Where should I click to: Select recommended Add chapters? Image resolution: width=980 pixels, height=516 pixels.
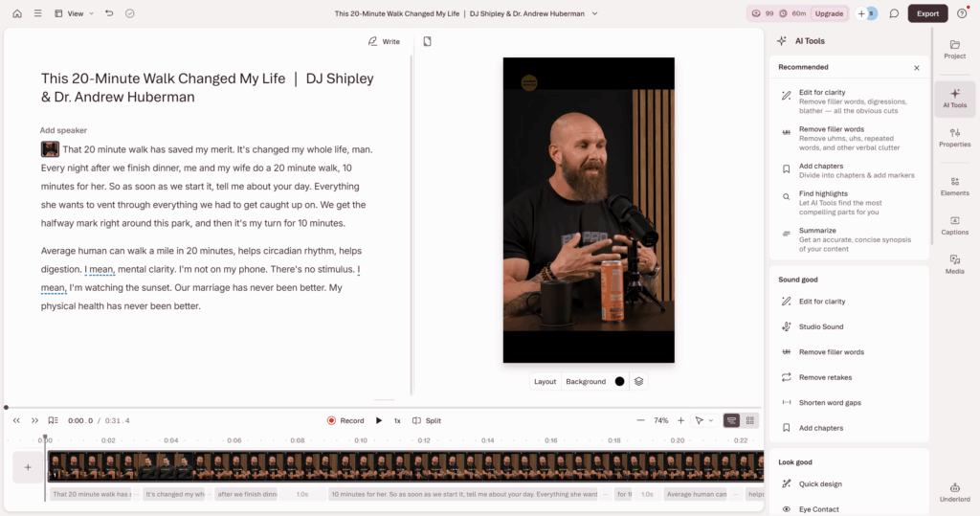[849, 170]
